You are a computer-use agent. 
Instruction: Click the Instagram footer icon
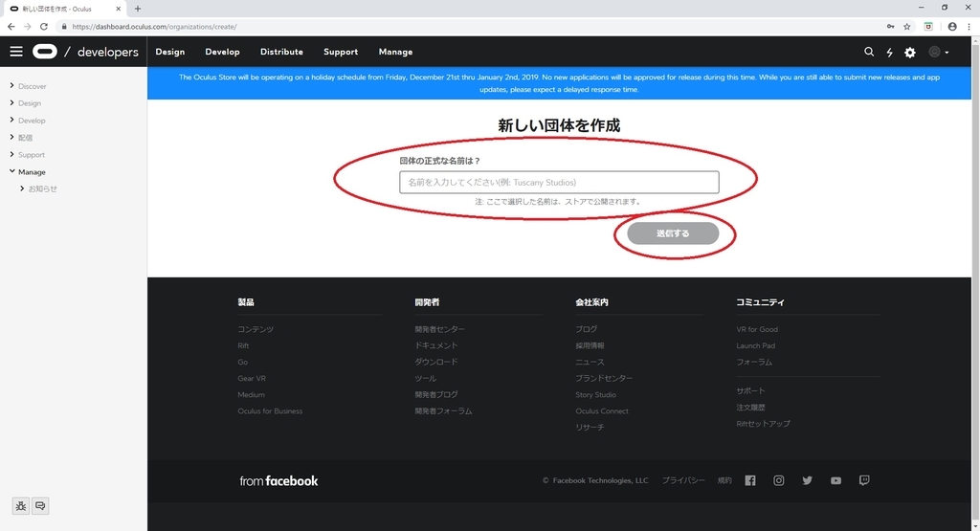click(x=779, y=480)
